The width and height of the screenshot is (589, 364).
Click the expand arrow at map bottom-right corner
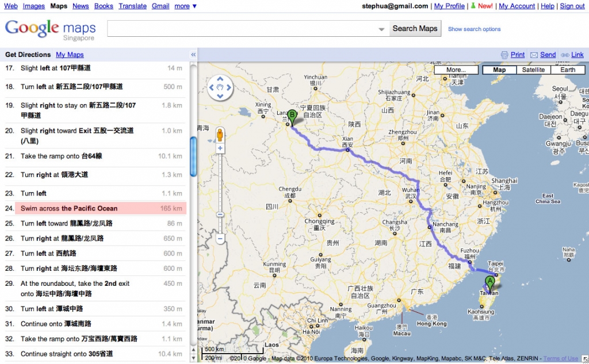point(585,359)
